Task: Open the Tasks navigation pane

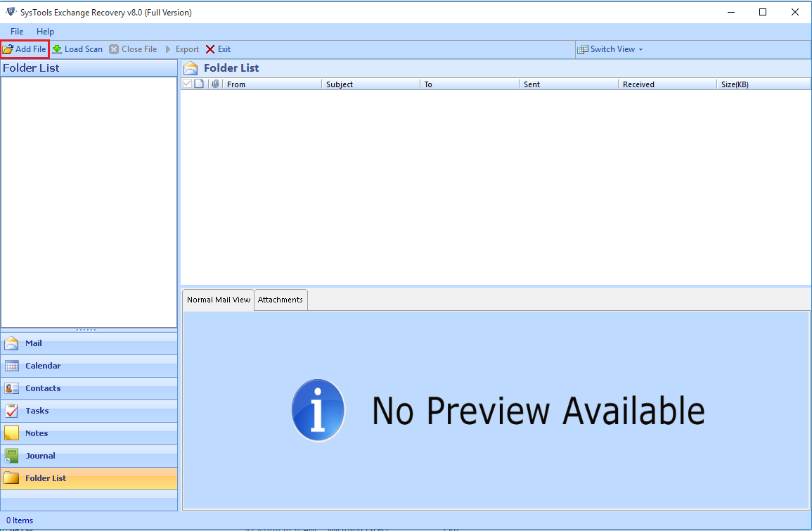Action: click(x=37, y=411)
